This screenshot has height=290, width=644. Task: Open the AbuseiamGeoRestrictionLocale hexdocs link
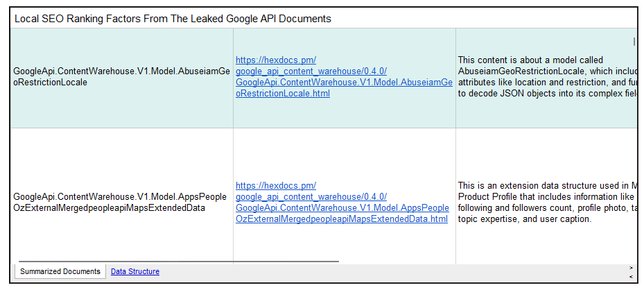pos(344,77)
